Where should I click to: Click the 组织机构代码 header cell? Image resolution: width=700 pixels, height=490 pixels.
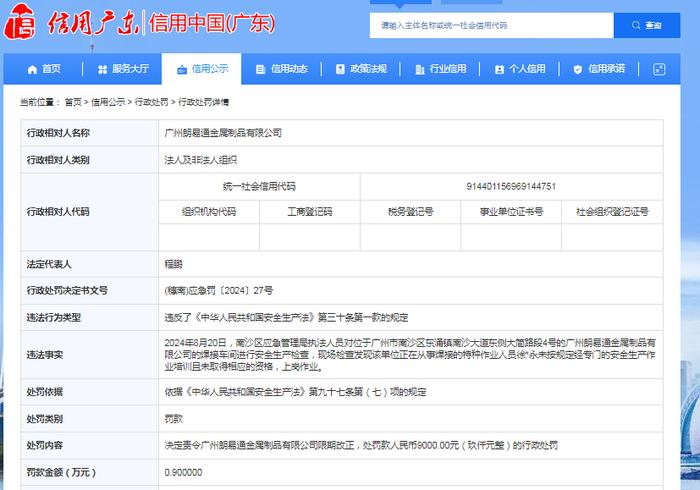click(209, 212)
